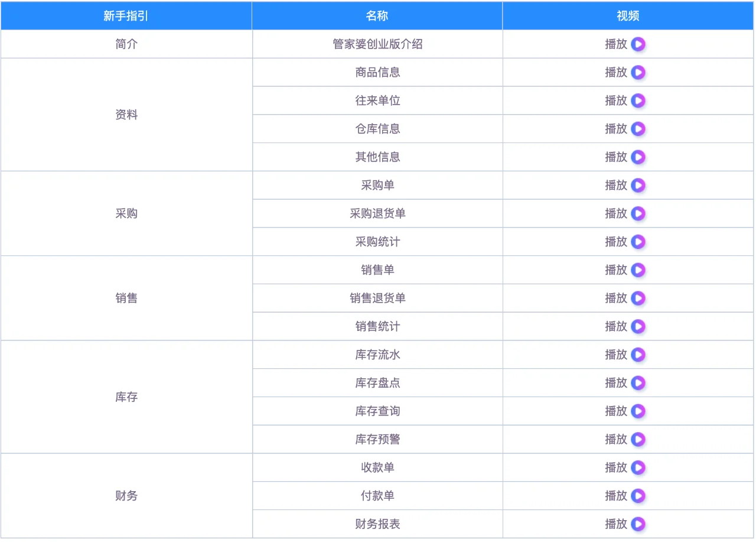Click the 销售退货单 name cell
The height and width of the screenshot is (542, 756).
377,298
